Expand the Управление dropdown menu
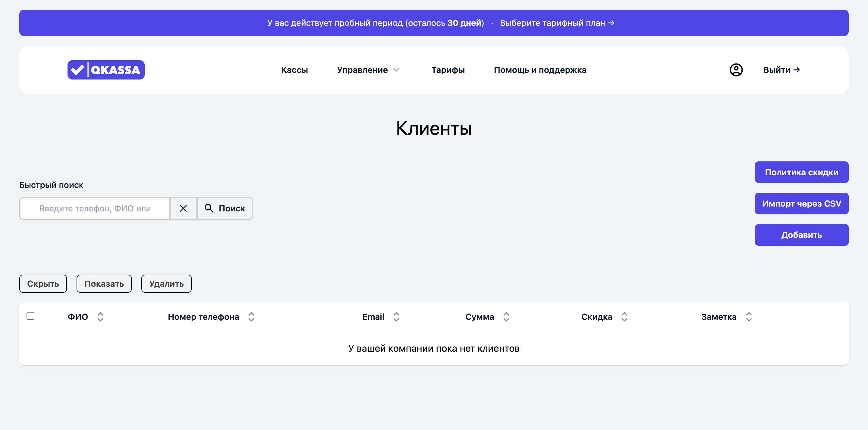This screenshot has width=868, height=430. point(368,70)
